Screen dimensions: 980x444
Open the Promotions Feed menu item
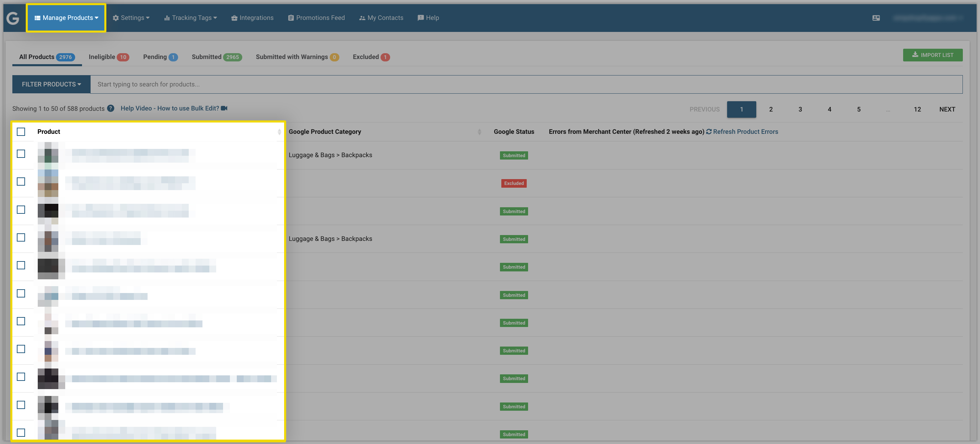(x=316, y=18)
